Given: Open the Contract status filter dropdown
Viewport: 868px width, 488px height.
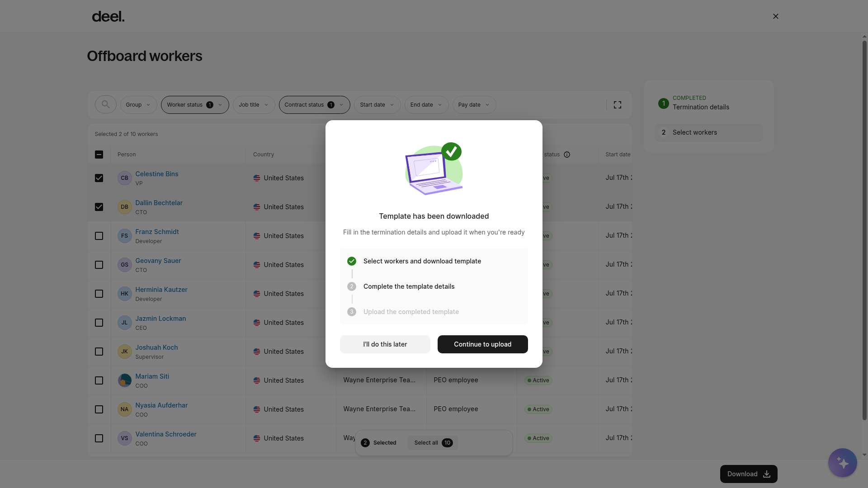Looking at the screenshot, I should pos(314,105).
